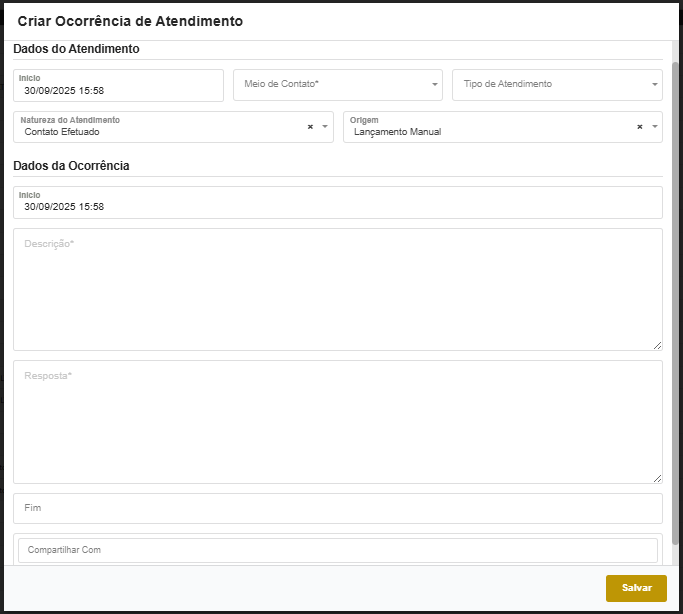This screenshot has width=683, height=614.
Task: Focus the Início field under Dados do Atendimento
Action: (118, 89)
